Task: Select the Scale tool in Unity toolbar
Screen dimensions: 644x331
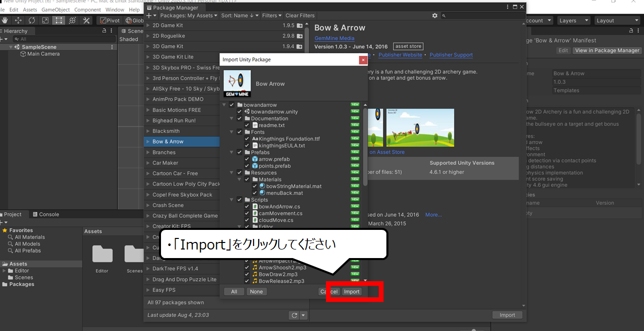Action: point(46,20)
